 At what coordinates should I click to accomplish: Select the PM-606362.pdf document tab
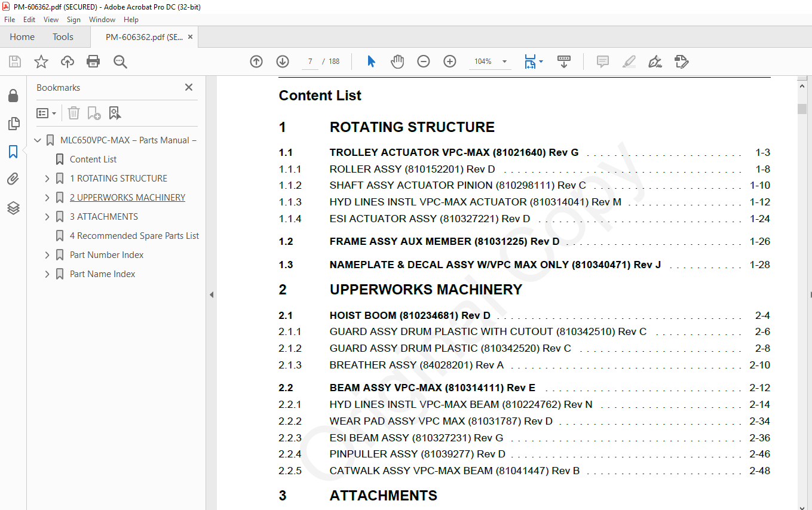144,37
